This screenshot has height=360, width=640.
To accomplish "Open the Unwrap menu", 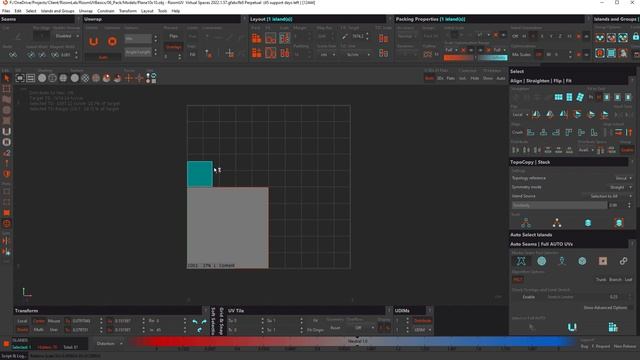I will click(x=86, y=11).
